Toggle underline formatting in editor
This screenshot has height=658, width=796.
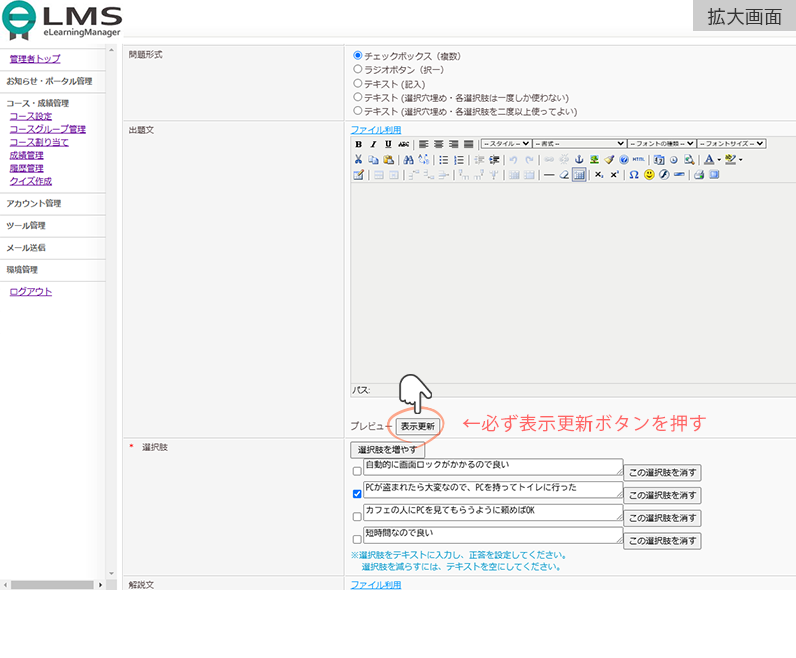coord(388,144)
